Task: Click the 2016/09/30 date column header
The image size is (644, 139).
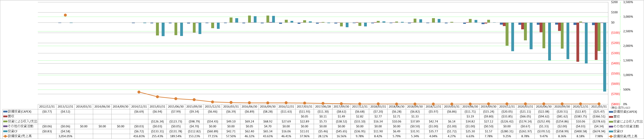Action: coord(268,107)
